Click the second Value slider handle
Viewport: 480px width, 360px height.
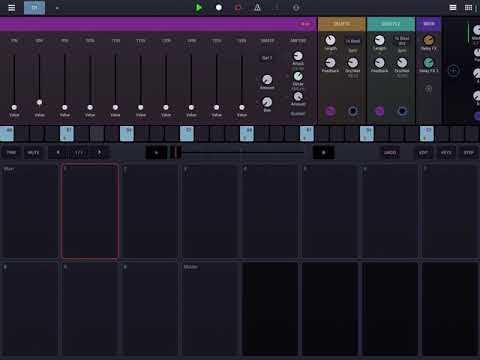coord(39,102)
